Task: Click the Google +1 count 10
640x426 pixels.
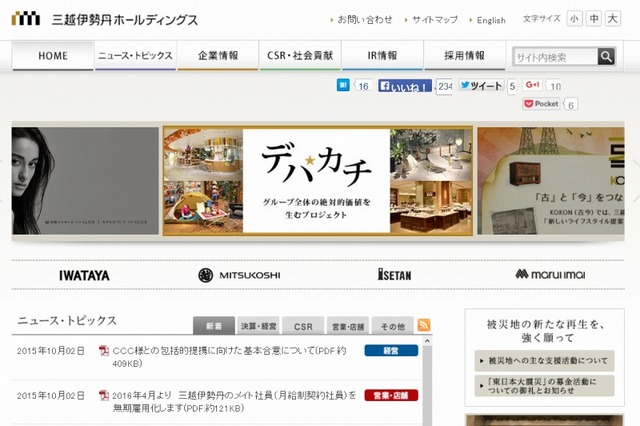Action: 555,86
